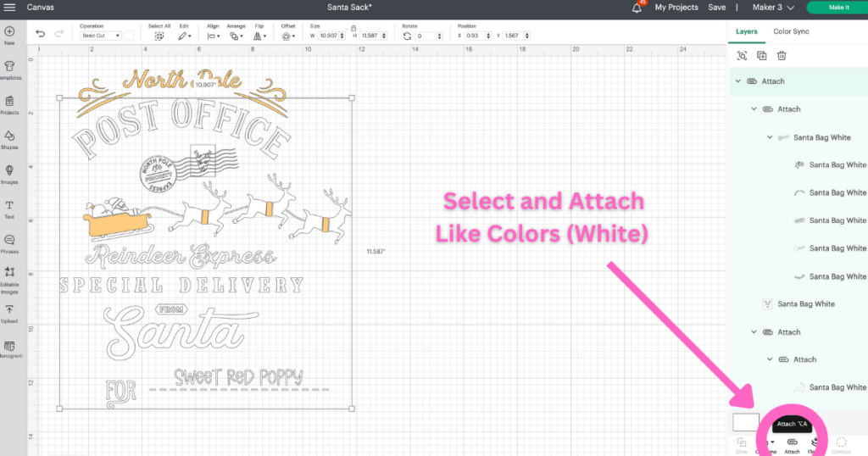Open the notifications bell
The width and height of the screenshot is (868, 456).
click(637, 8)
